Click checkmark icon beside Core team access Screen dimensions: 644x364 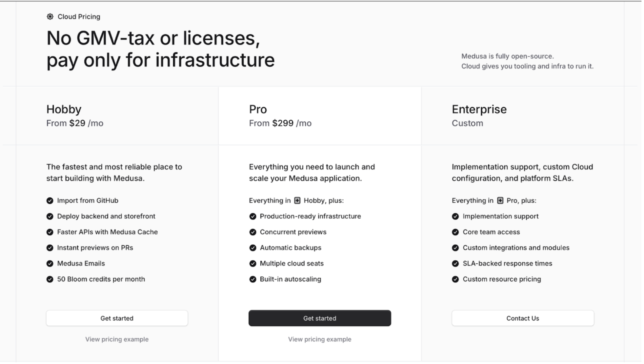coord(455,232)
